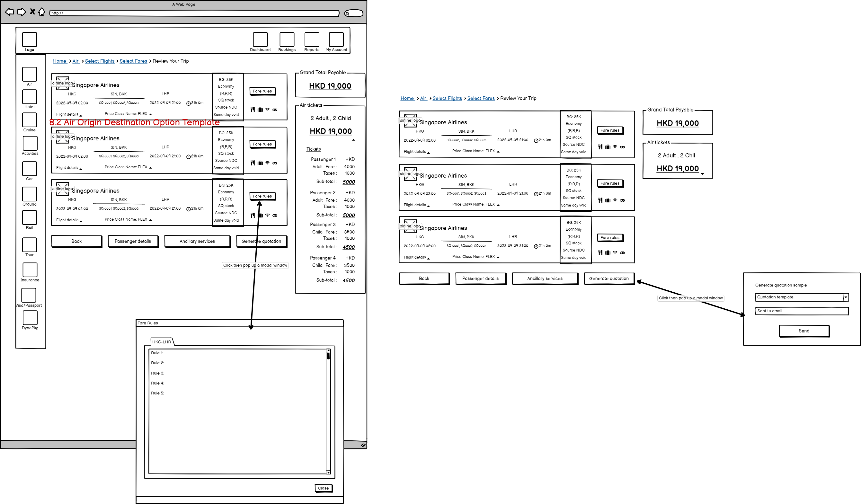Open the Dashboard icon in header
This screenshot has width=861, height=504.
click(x=260, y=40)
